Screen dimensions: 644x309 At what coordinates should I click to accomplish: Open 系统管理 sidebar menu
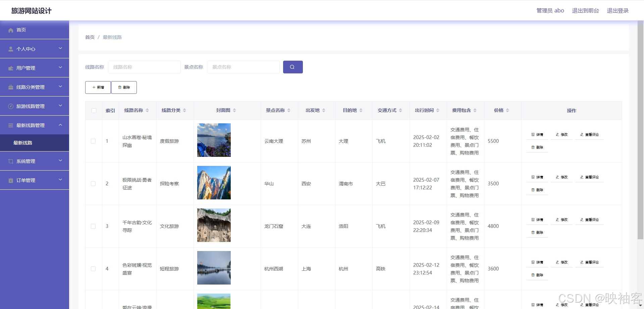coord(35,161)
